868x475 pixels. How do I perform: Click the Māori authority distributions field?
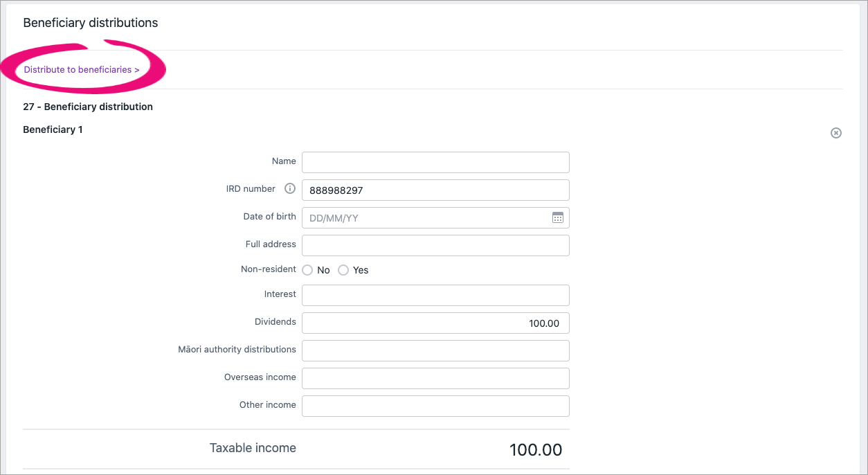(x=435, y=350)
